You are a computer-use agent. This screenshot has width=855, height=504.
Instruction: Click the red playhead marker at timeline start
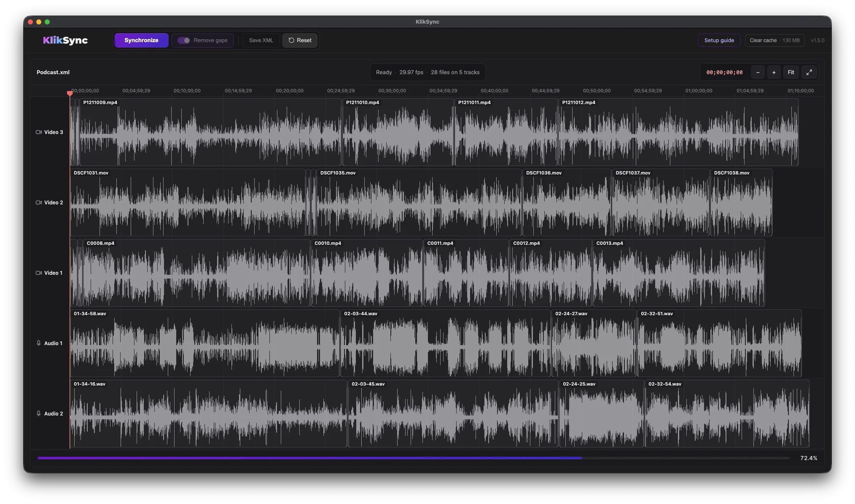70,93
